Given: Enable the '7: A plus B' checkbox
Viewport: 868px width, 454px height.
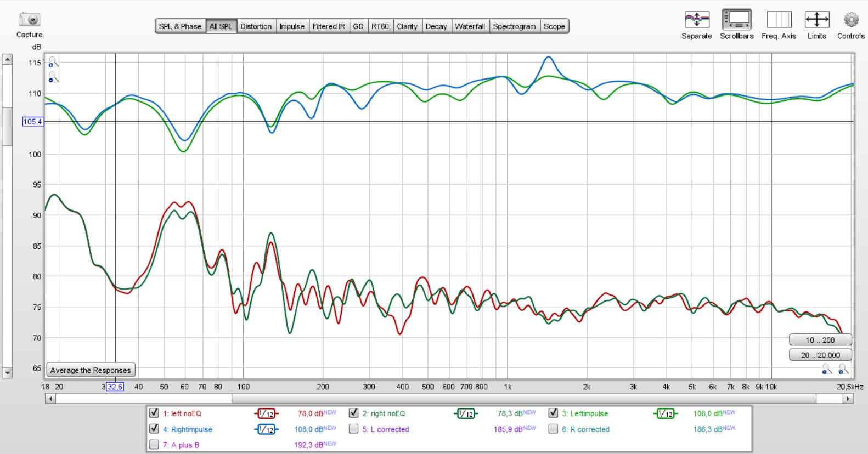Looking at the screenshot, I should pos(154,445).
